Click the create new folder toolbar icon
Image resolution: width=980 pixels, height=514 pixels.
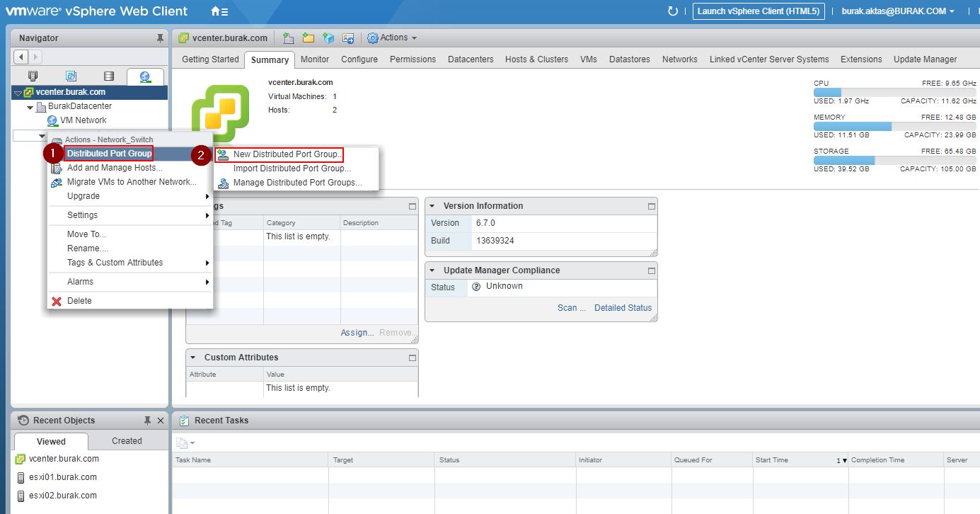coord(309,38)
